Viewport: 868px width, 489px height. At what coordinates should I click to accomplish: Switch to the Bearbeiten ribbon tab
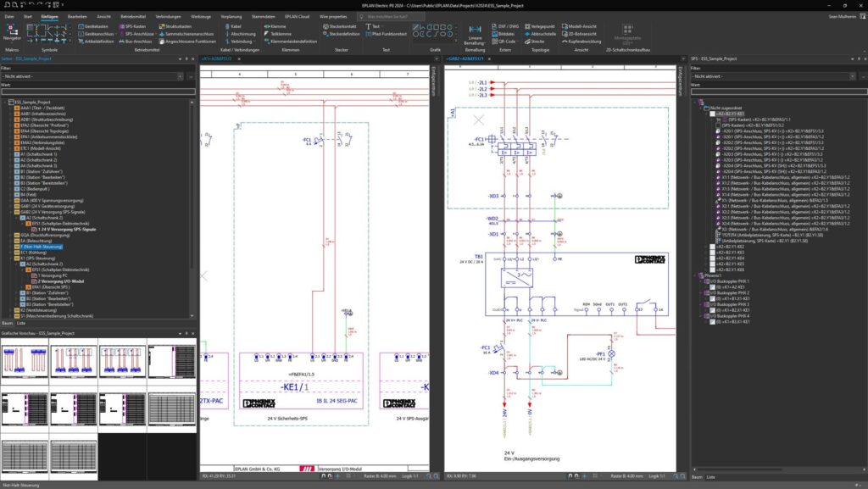[76, 15]
